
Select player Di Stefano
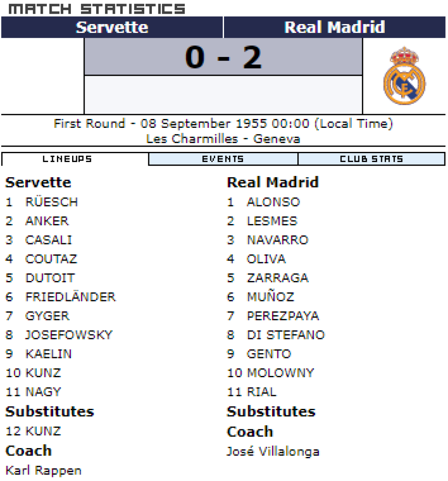[285, 335]
